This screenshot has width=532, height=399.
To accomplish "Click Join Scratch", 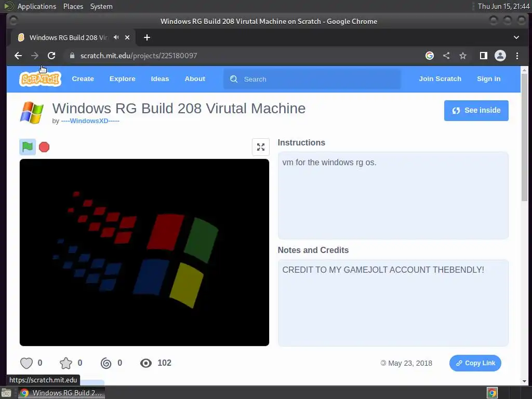I will pyautogui.click(x=440, y=79).
